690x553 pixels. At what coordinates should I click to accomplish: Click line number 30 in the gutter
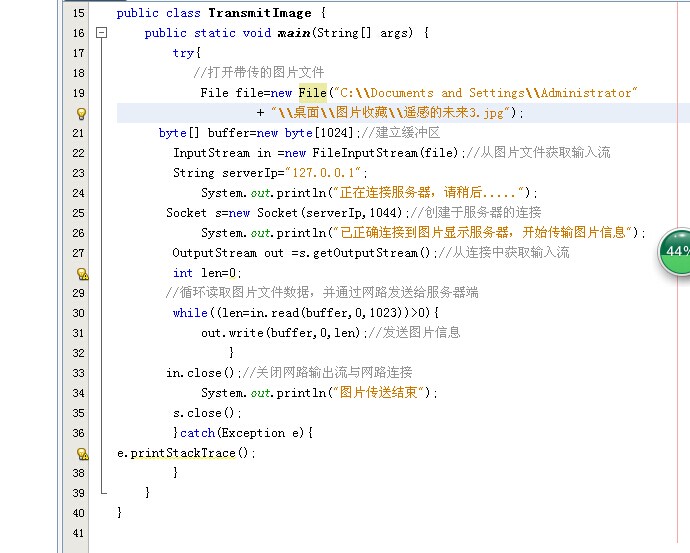(78, 313)
